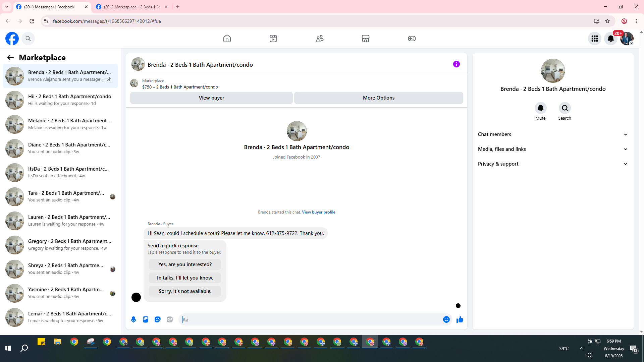Go to the Home feed icon
Screen dimensions: 644x362
[x=227, y=39]
